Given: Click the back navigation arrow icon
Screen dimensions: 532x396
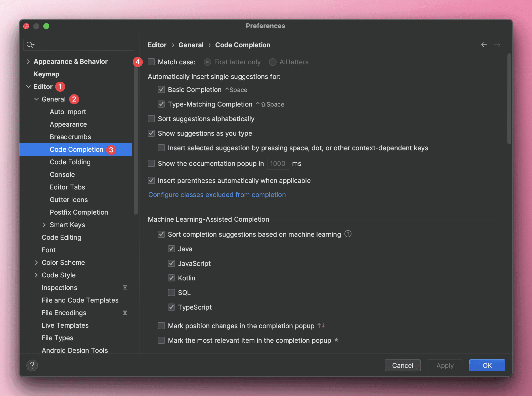Looking at the screenshot, I should (484, 45).
